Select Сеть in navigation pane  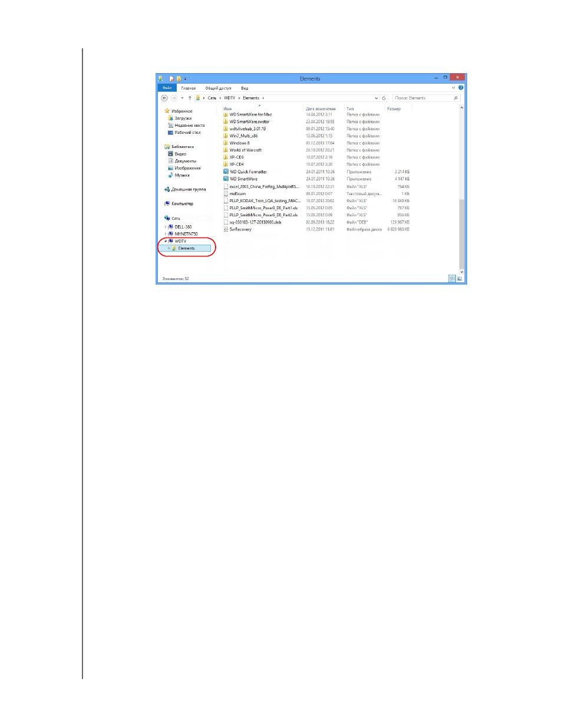coord(176,218)
